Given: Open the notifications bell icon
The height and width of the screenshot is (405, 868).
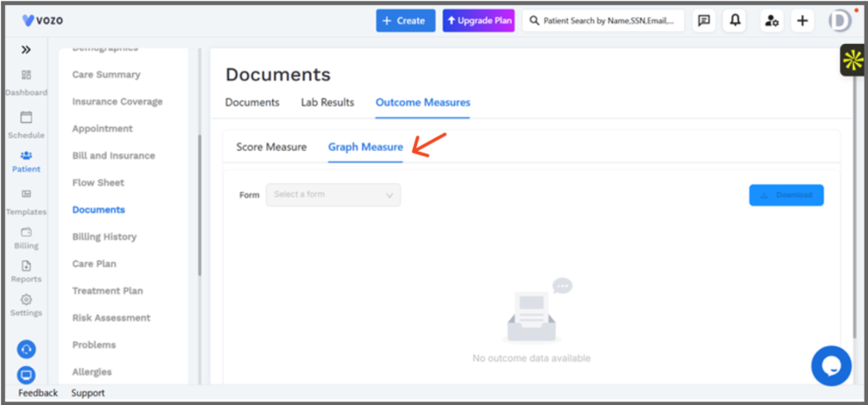Looking at the screenshot, I should [x=735, y=21].
